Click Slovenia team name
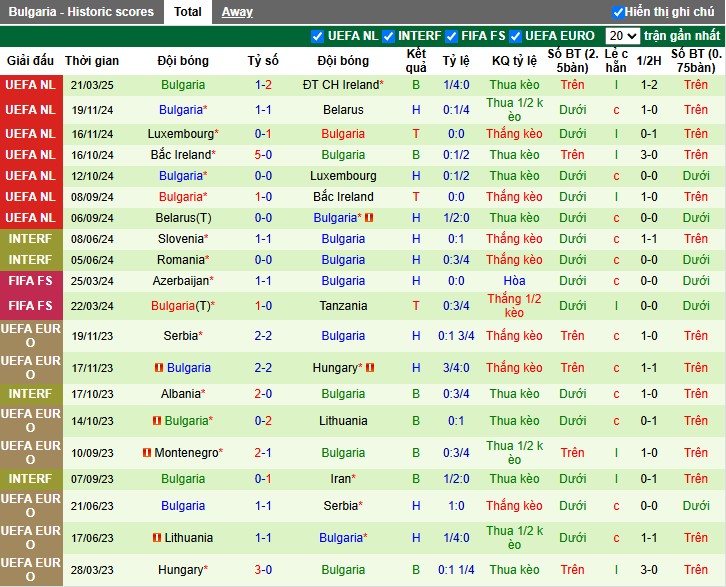726x587 pixels. pos(181,238)
